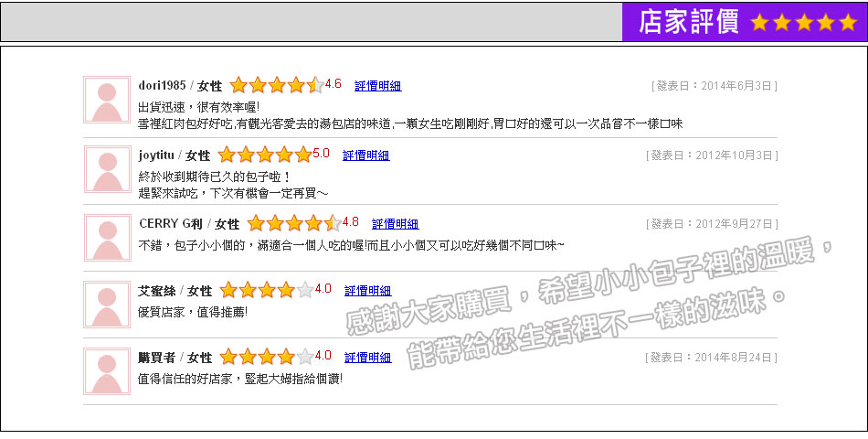Open 評價明細 link for dori1985's review
Screen dimensions: 868x439
point(377,86)
